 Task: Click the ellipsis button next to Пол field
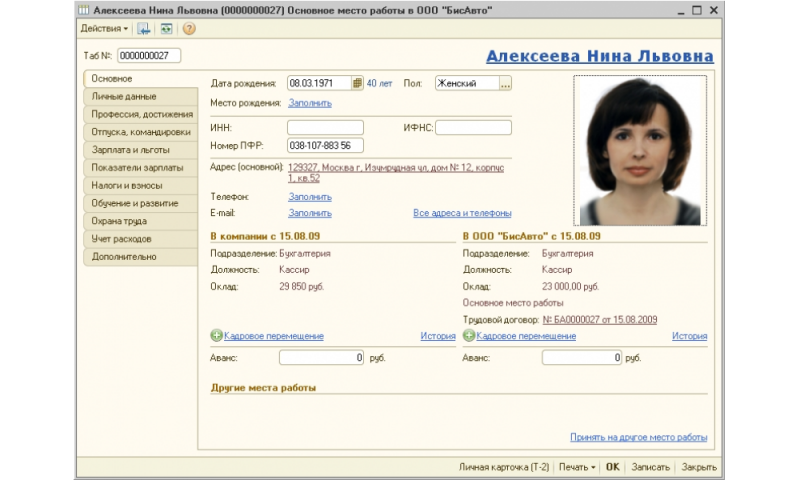(506, 84)
